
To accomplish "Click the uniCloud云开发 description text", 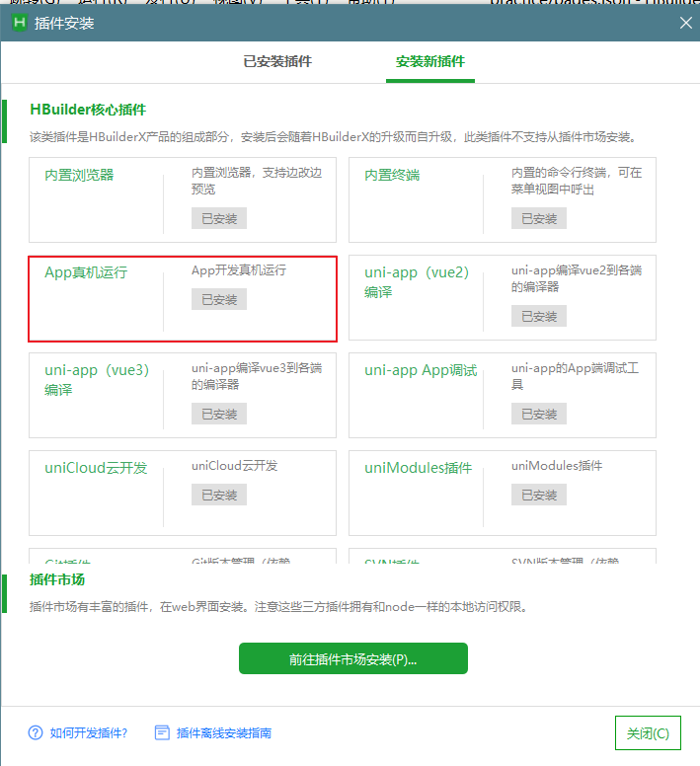I will (x=234, y=466).
